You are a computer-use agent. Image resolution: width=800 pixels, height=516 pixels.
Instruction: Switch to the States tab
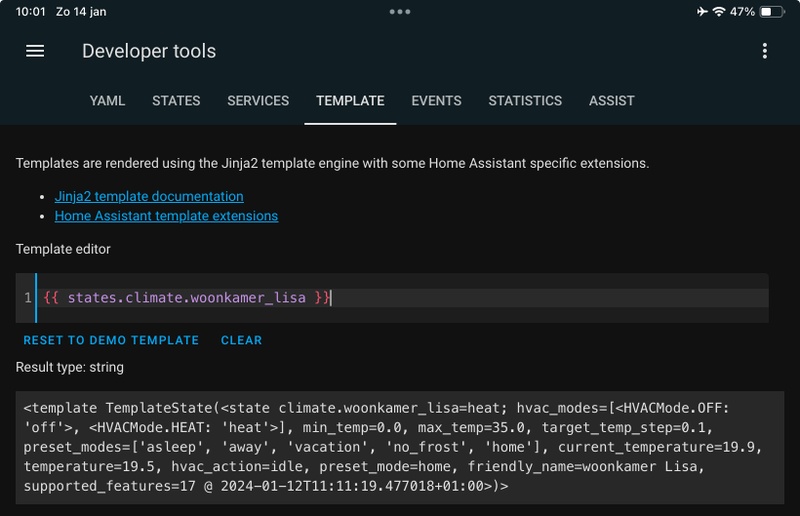176,101
